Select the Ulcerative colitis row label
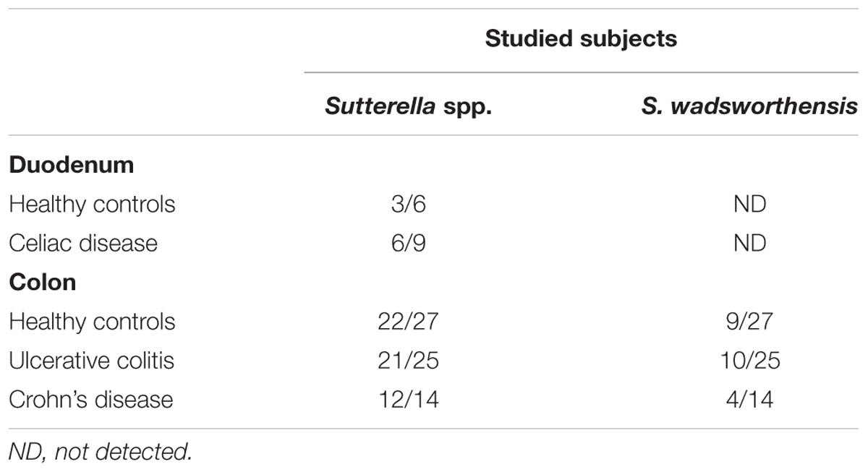This screenshot has width=868, height=472. coord(91,360)
